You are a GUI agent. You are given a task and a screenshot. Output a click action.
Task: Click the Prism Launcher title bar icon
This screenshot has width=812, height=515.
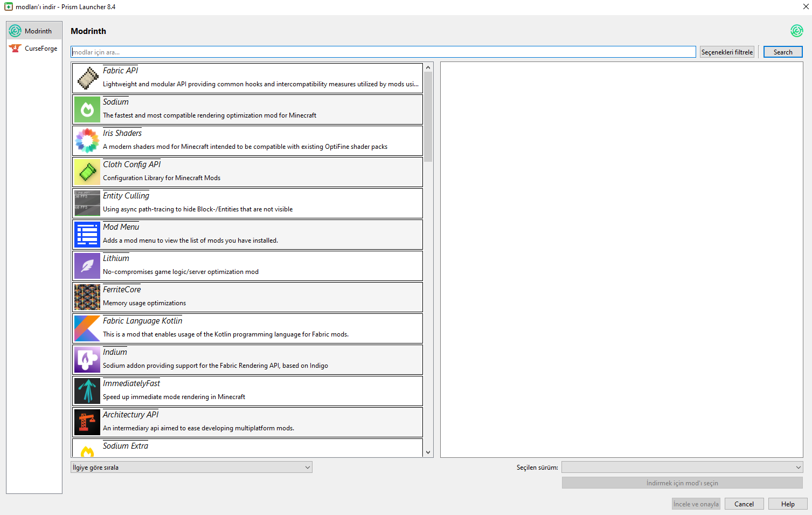click(x=9, y=6)
